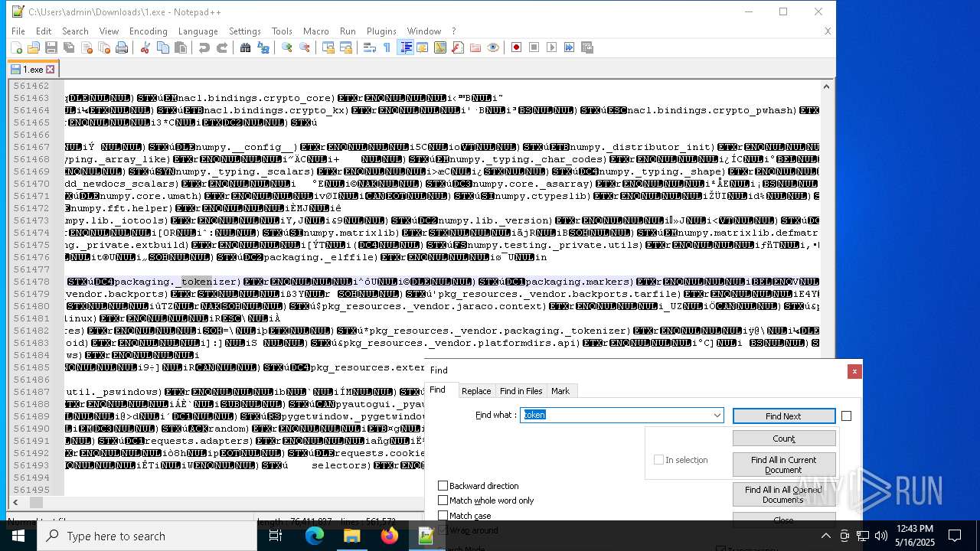Stop macro recording from the toolbar
The height and width of the screenshot is (551, 980).
click(x=534, y=47)
